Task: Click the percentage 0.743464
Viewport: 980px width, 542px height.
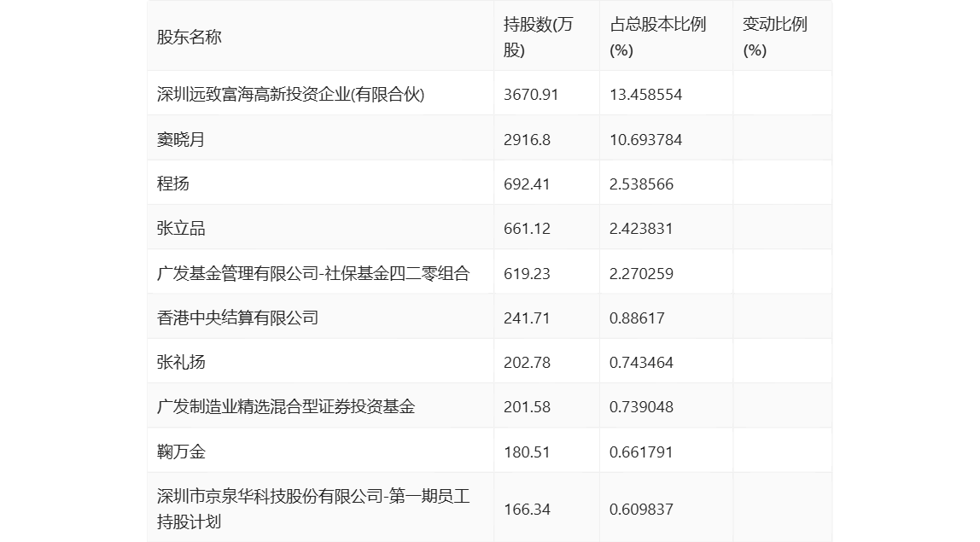Action: pyautogui.click(x=641, y=362)
